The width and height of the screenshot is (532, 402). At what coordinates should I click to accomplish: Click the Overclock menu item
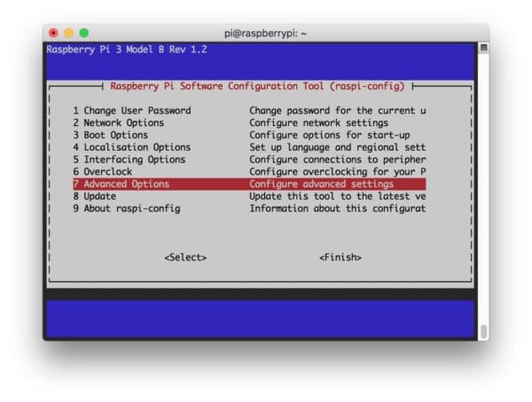tap(101, 171)
